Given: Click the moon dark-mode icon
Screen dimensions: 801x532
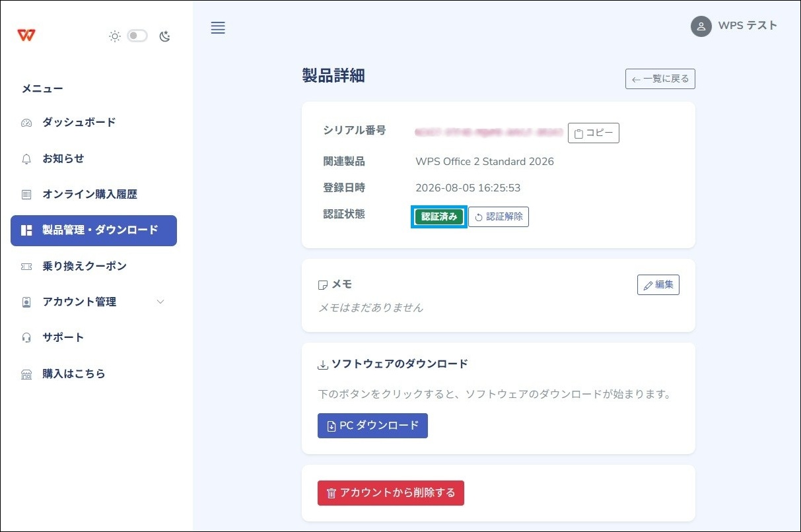Looking at the screenshot, I should (x=165, y=36).
